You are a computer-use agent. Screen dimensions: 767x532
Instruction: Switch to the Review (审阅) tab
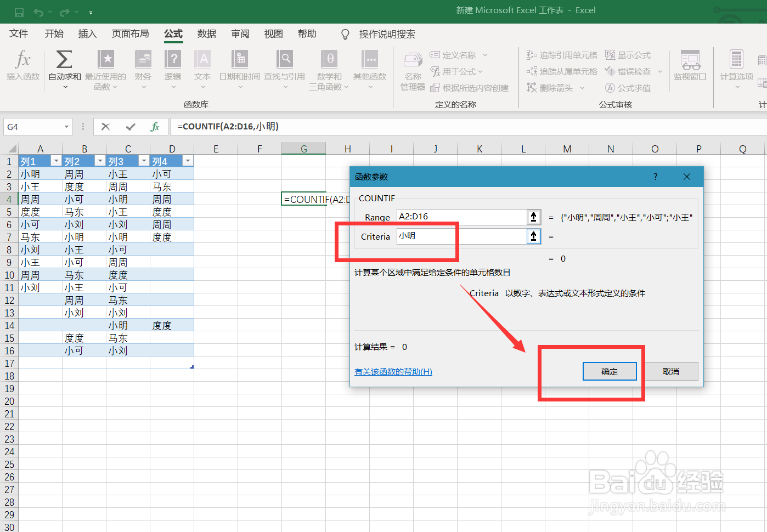(240, 33)
